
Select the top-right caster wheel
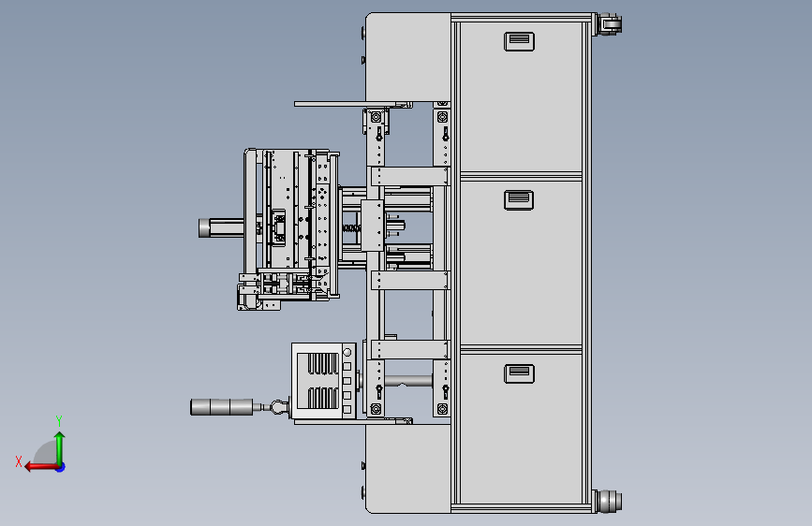(608, 24)
